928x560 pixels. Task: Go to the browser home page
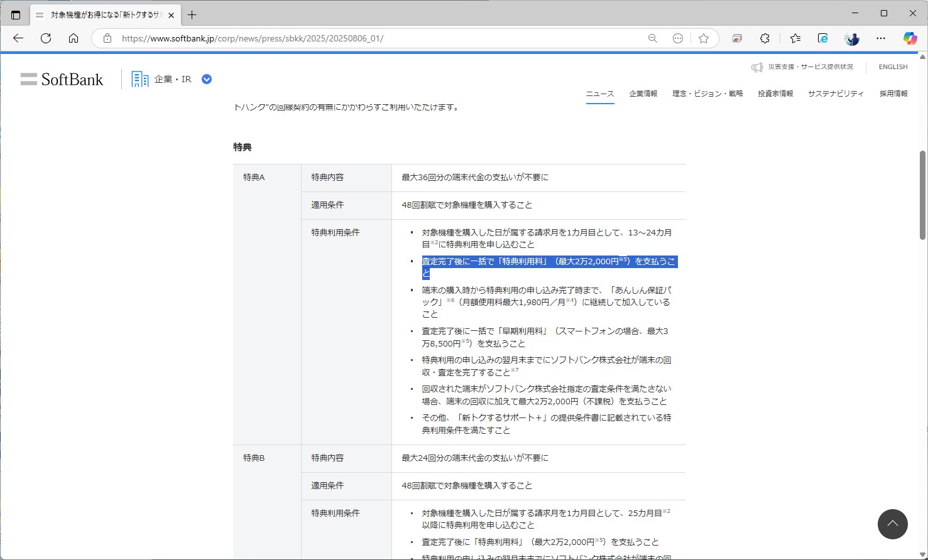[74, 38]
